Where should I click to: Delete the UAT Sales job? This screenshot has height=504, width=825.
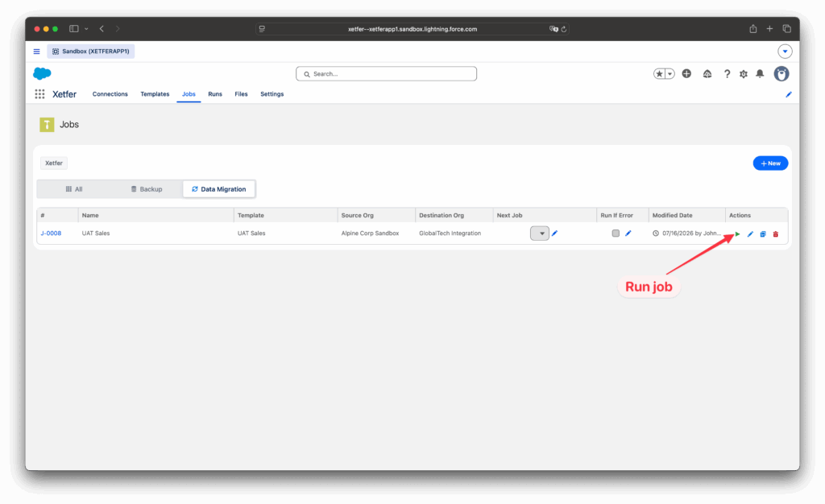[776, 233]
